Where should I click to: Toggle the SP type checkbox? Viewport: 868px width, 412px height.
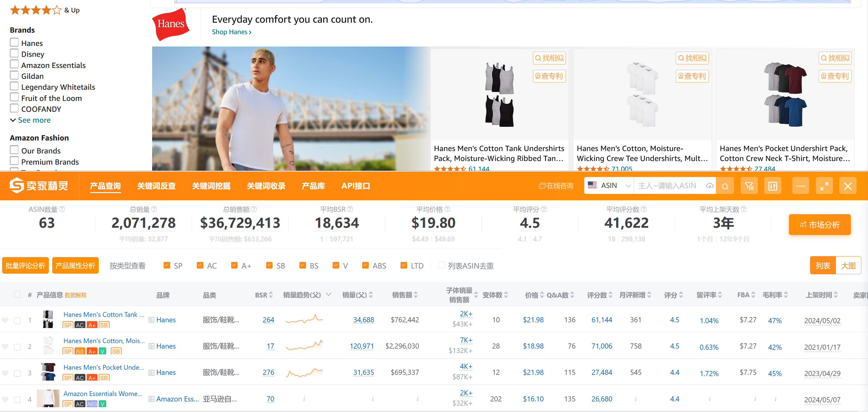coord(167,265)
